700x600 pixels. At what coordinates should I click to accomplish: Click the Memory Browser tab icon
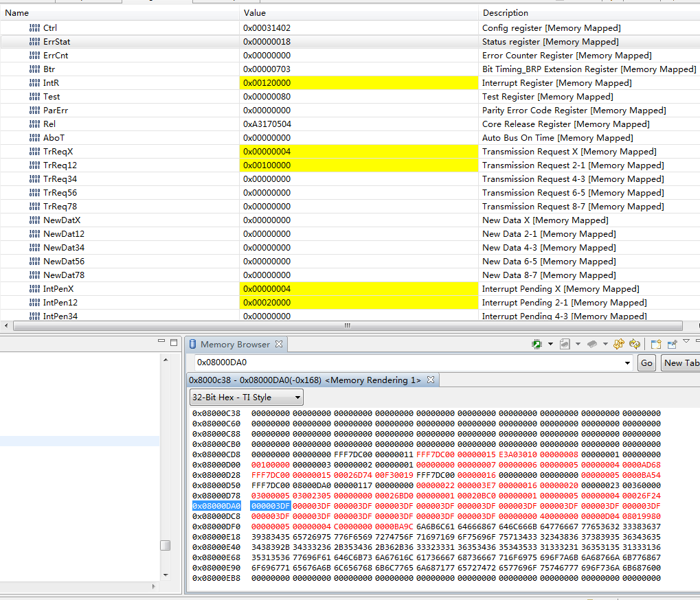click(192, 344)
